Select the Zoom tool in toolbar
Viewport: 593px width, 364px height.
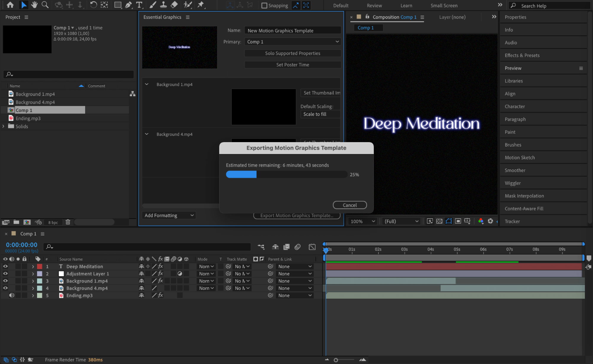pos(45,5)
